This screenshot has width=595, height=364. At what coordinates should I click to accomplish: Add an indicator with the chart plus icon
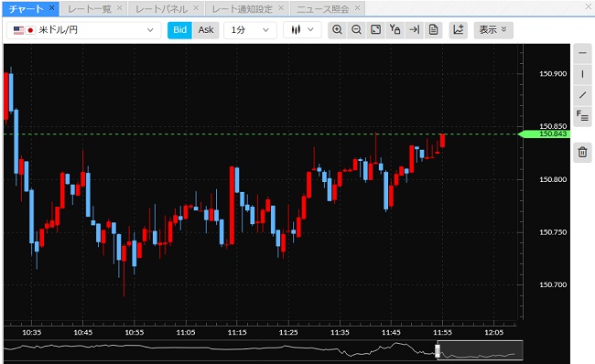(x=459, y=29)
